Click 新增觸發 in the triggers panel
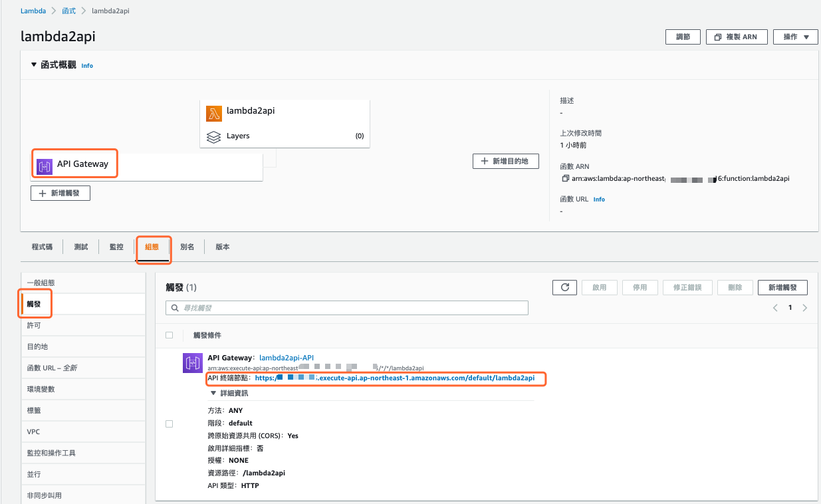Image resolution: width=821 pixels, height=504 pixels. [782, 287]
